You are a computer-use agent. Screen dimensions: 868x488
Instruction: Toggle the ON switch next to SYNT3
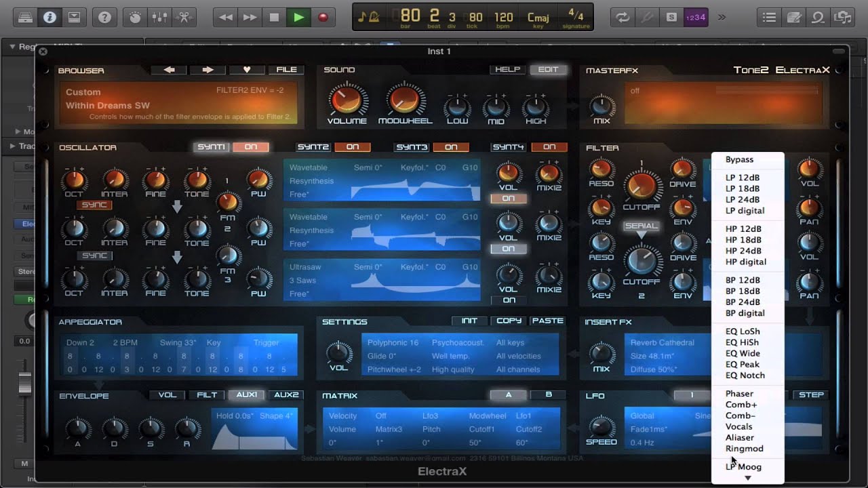pyautogui.click(x=450, y=147)
